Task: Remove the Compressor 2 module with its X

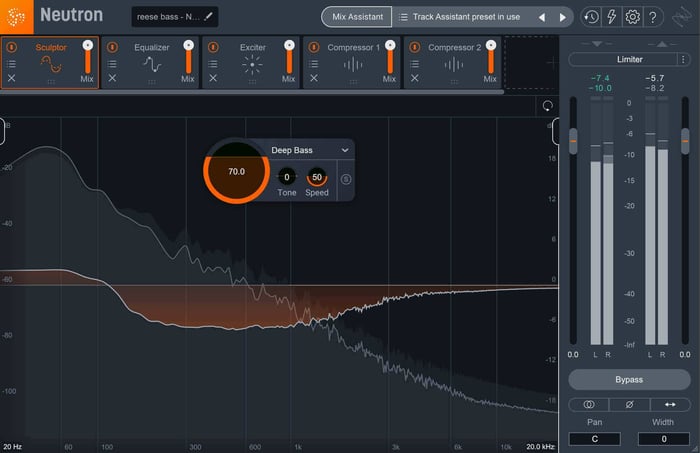Action: tap(415, 78)
